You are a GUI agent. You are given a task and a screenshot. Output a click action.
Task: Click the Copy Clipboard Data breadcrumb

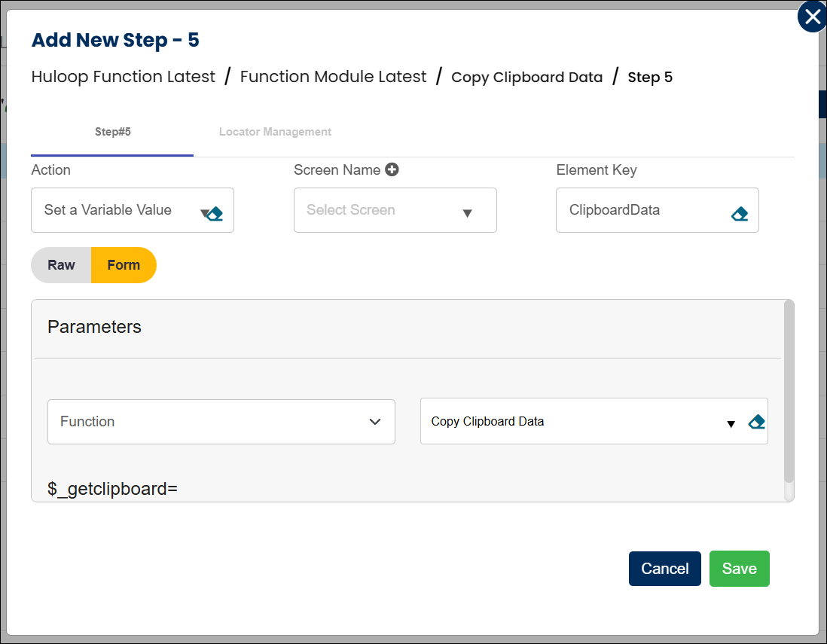point(526,78)
